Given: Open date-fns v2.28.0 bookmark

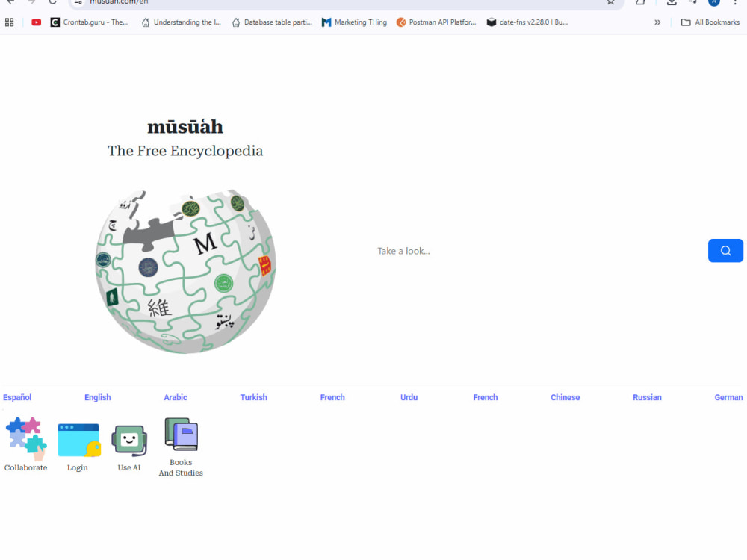Looking at the screenshot, I should [527, 22].
